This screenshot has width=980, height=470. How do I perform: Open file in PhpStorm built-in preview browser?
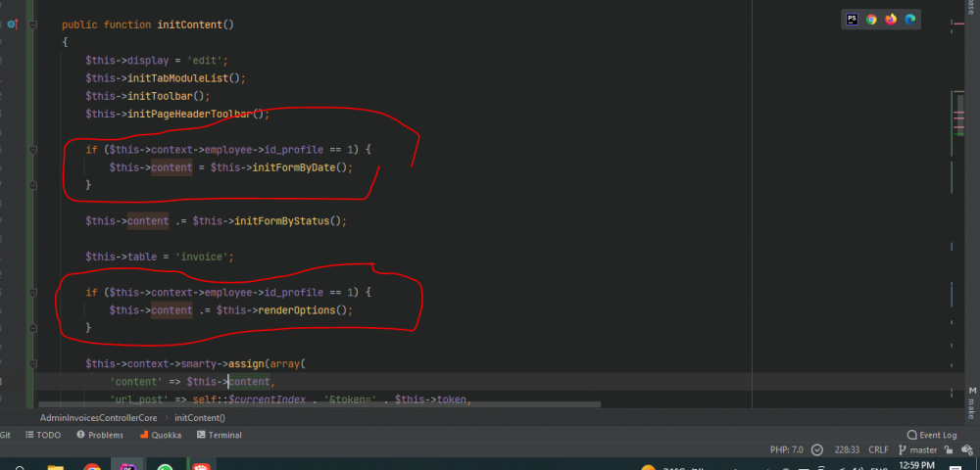[852, 20]
